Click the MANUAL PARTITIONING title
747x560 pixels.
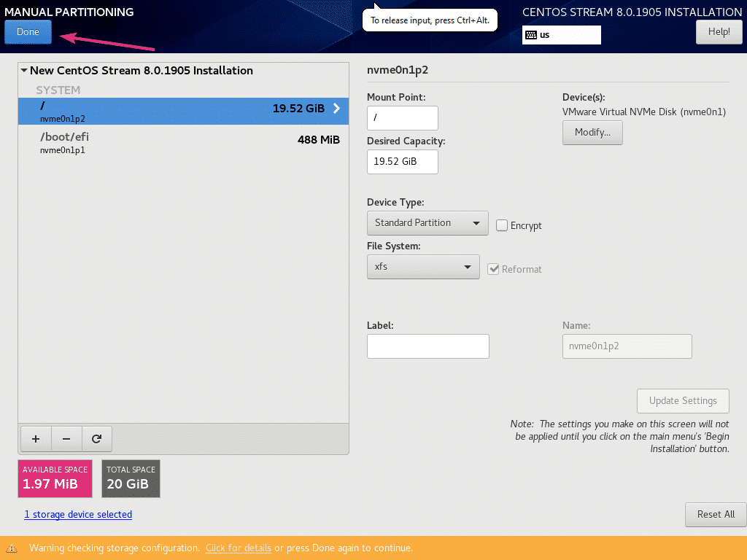point(69,12)
